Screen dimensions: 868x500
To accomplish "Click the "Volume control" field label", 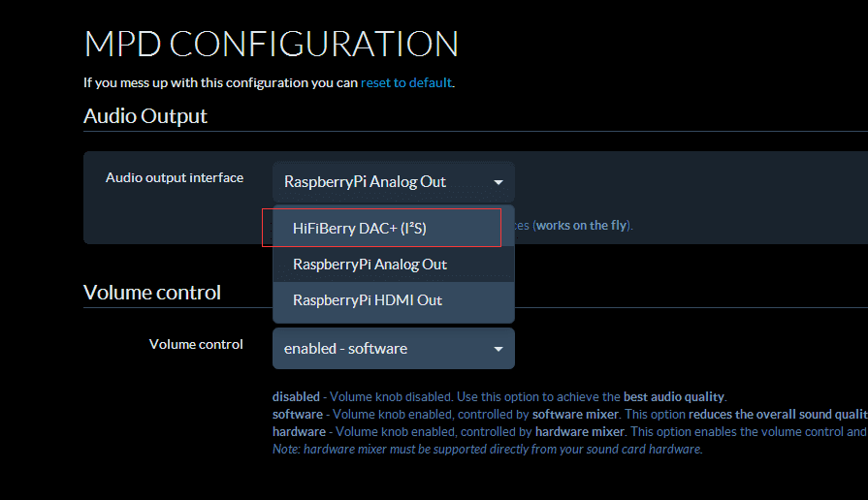I will (x=196, y=344).
